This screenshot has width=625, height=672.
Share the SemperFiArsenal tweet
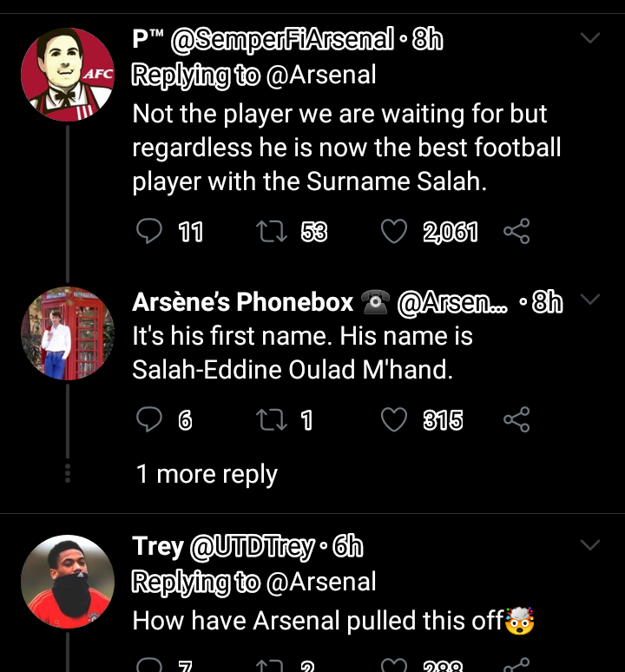[516, 231]
